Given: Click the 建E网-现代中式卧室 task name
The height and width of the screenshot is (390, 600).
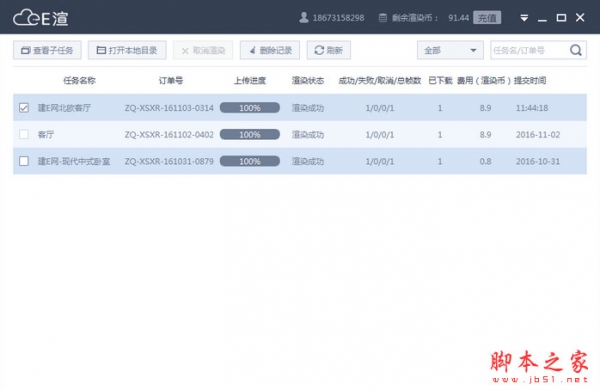Looking at the screenshot, I should click(74, 162).
